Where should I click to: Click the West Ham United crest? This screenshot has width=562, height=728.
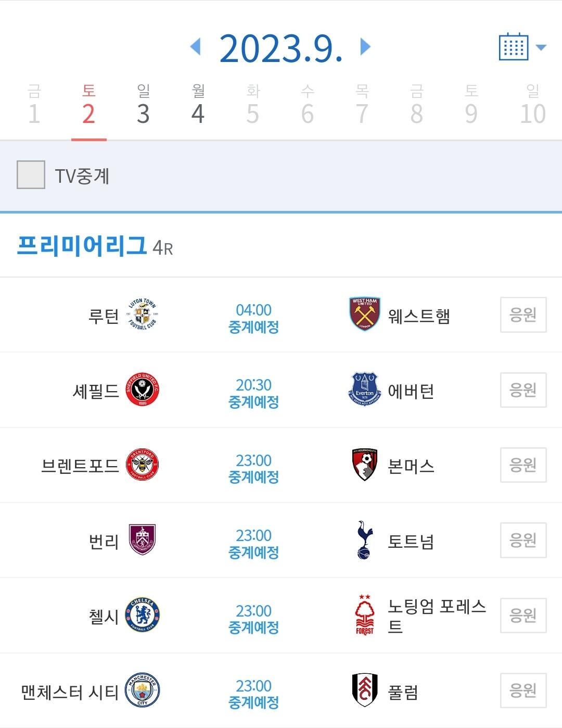[364, 315]
